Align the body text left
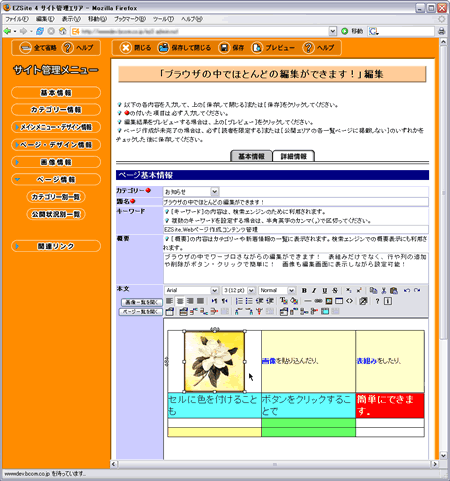 (169, 301)
